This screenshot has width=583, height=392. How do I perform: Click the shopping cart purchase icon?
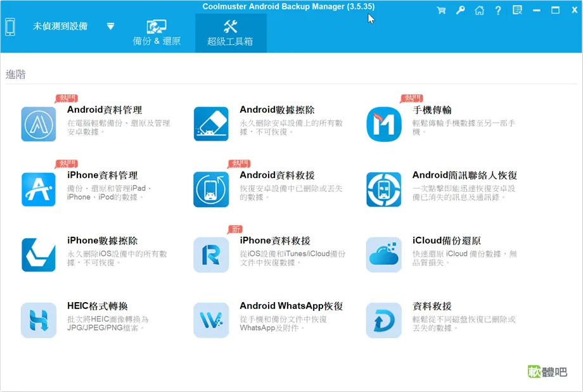pyautogui.click(x=441, y=10)
